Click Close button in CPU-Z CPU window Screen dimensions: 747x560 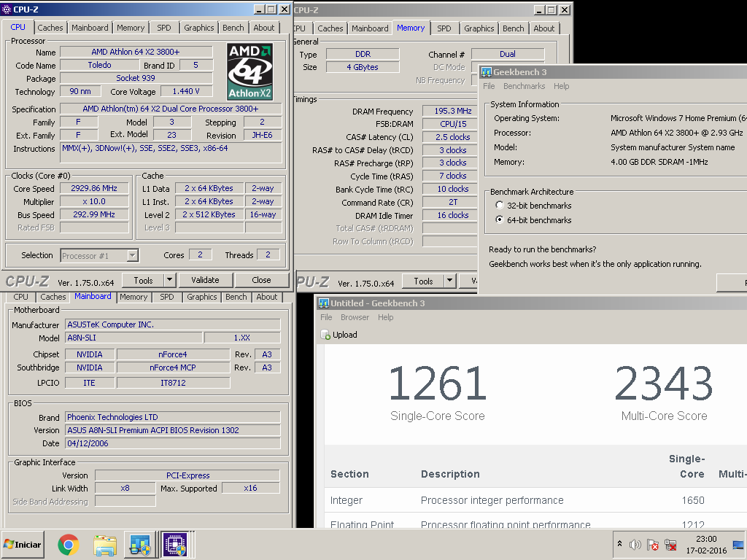tap(262, 280)
